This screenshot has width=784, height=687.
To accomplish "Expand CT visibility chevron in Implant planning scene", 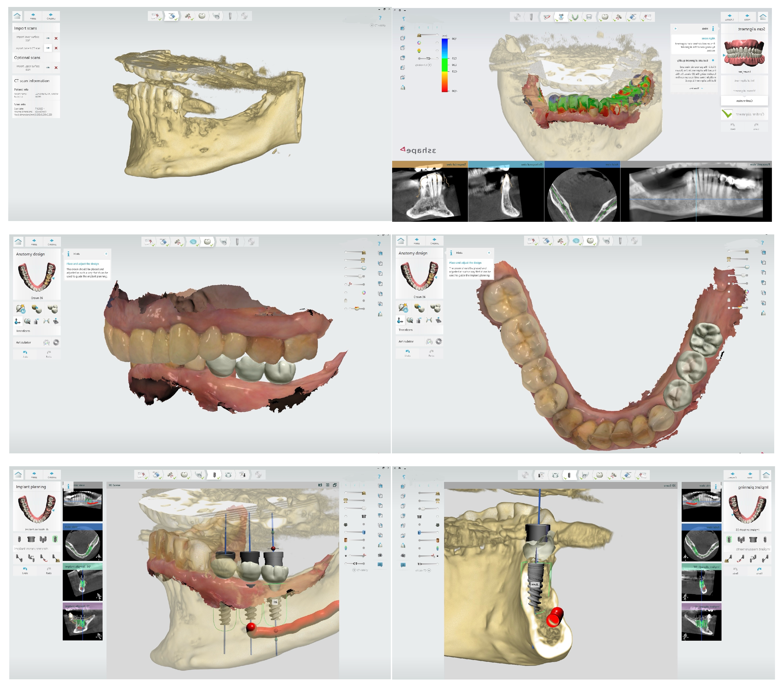I will click(354, 570).
